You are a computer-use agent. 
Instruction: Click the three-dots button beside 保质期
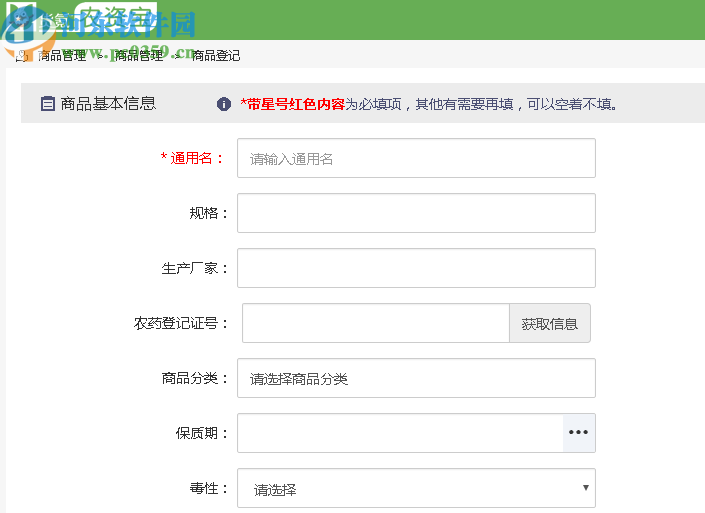pyautogui.click(x=579, y=433)
